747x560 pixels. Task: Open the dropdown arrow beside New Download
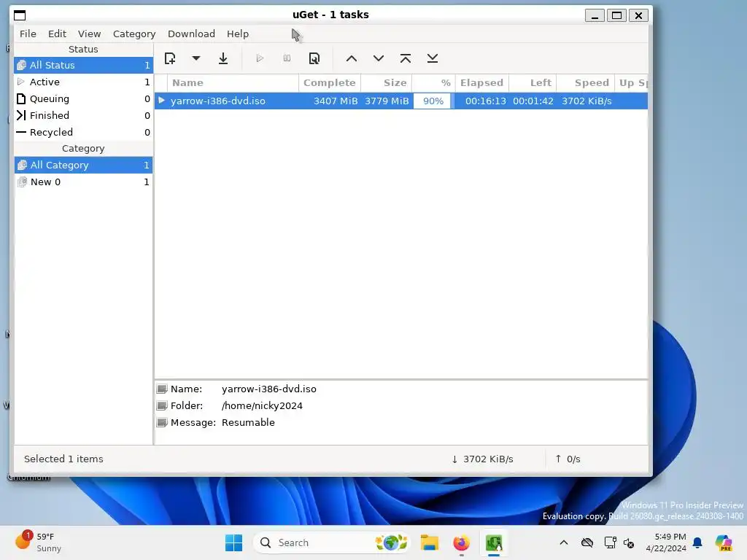pos(196,58)
